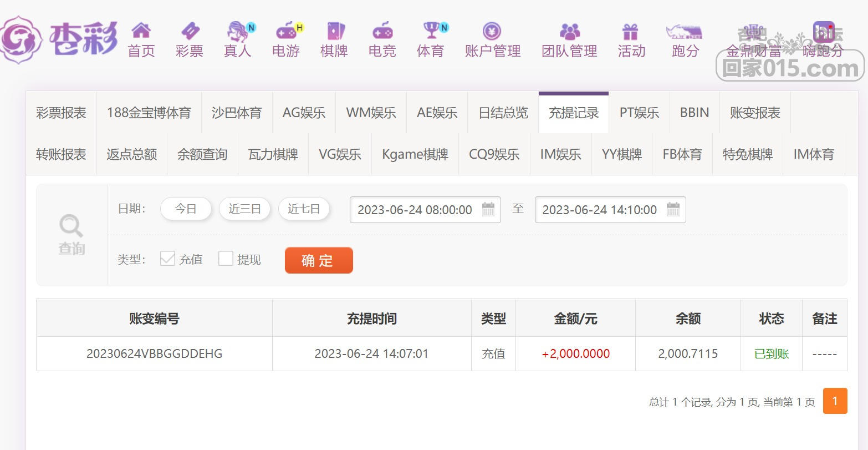Open the 跑分 rhino icon
This screenshot has width=868, height=450.
coord(685,31)
